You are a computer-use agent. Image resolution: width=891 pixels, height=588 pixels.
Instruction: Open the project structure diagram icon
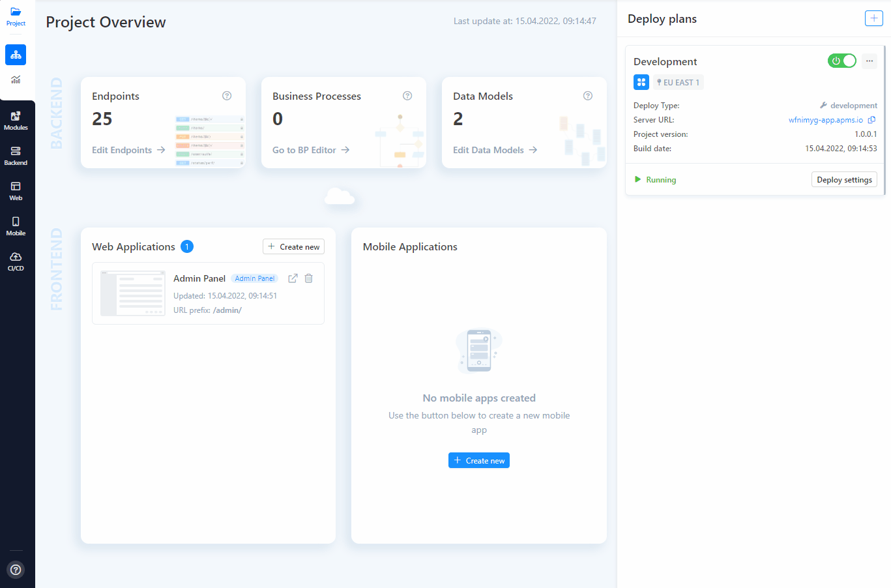click(x=16, y=55)
